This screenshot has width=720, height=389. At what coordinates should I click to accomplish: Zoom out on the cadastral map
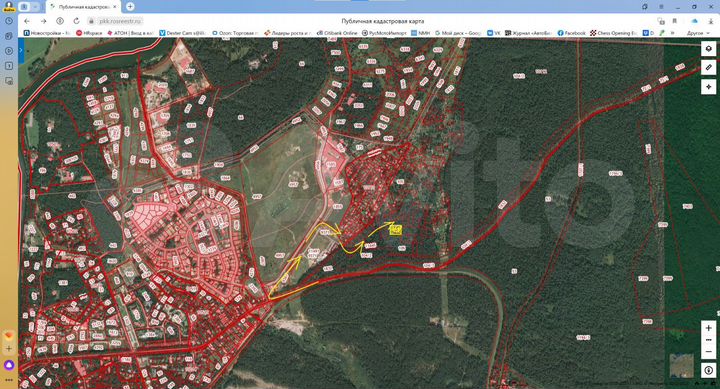point(709,352)
